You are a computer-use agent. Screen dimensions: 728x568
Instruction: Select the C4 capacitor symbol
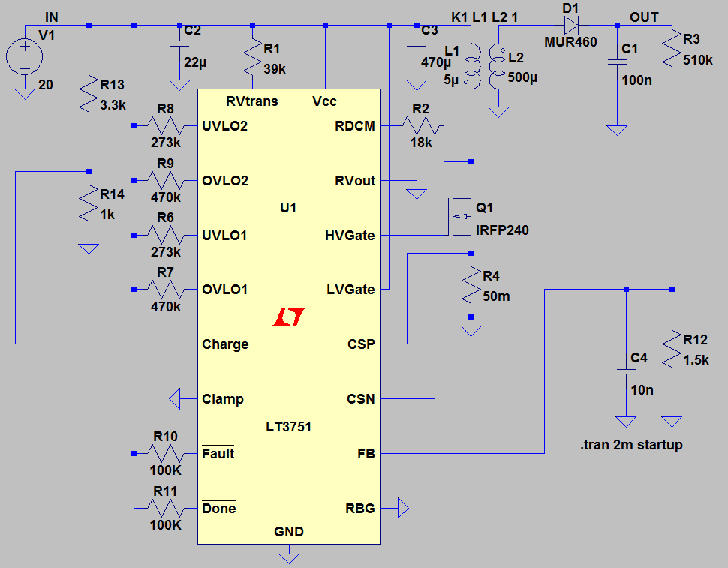(x=626, y=372)
